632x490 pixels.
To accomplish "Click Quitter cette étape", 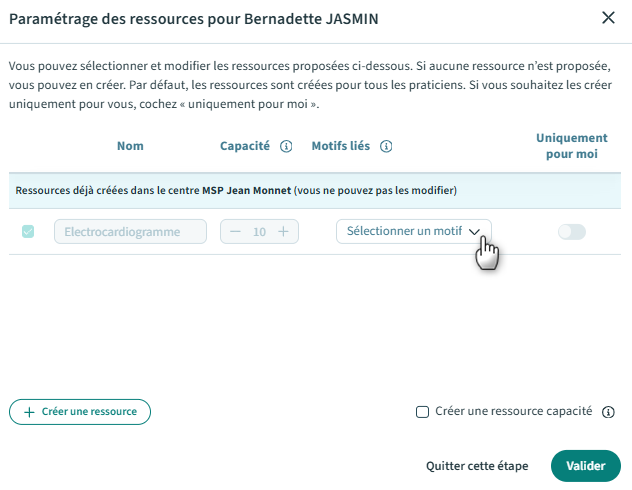I will click(476, 466).
